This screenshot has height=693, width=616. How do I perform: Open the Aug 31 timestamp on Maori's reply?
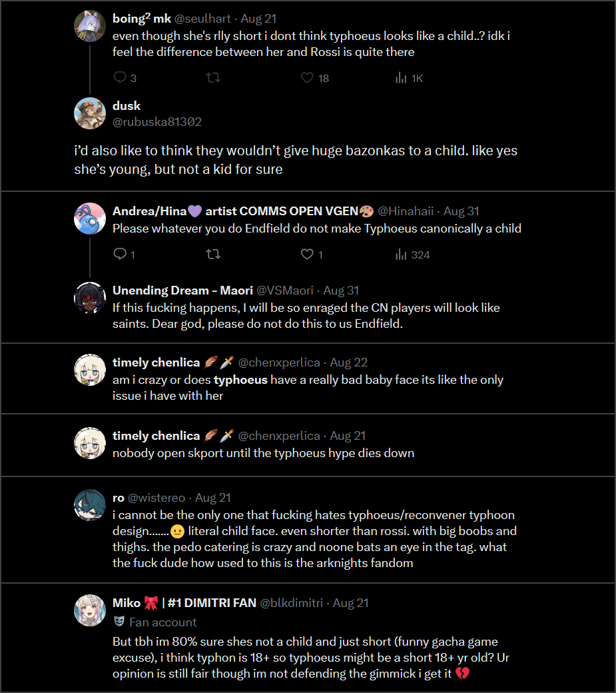341,291
